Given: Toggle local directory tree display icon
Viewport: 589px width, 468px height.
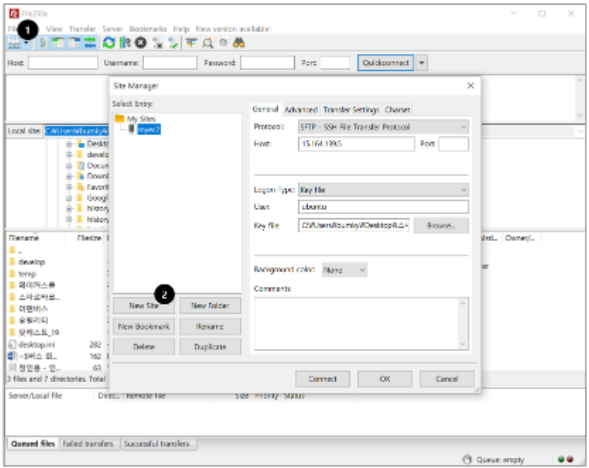Looking at the screenshot, I should click(58, 43).
